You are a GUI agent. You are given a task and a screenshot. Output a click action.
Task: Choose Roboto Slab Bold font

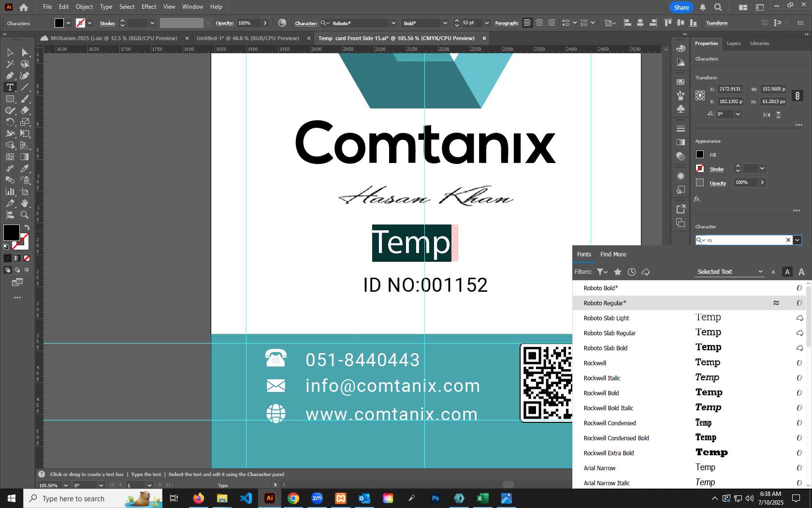[x=689, y=348]
